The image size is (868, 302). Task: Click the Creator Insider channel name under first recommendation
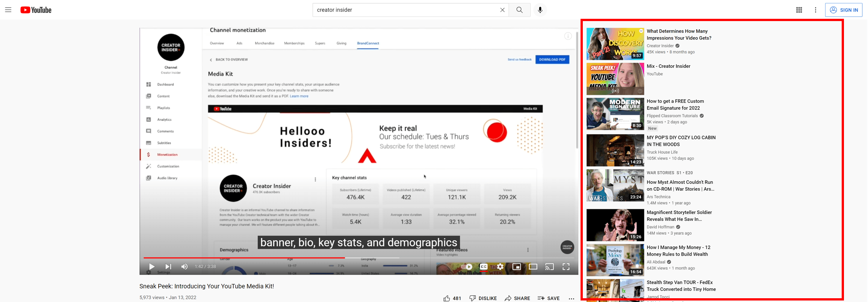[660, 46]
